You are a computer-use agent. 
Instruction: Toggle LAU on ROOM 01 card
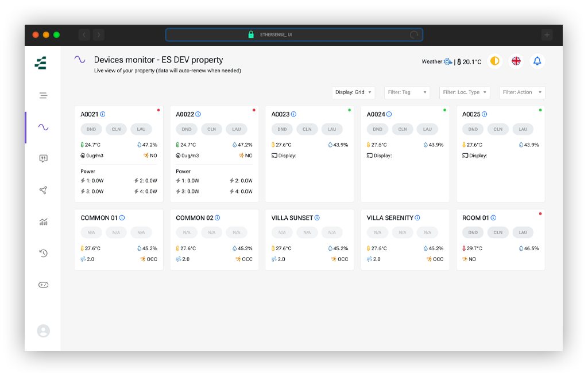click(x=523, y=232)
